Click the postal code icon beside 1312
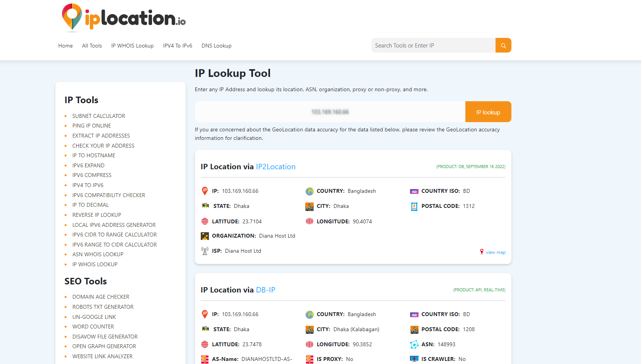Image resolution: width=641 pixels, height=364 pixels. click(414, 206)
